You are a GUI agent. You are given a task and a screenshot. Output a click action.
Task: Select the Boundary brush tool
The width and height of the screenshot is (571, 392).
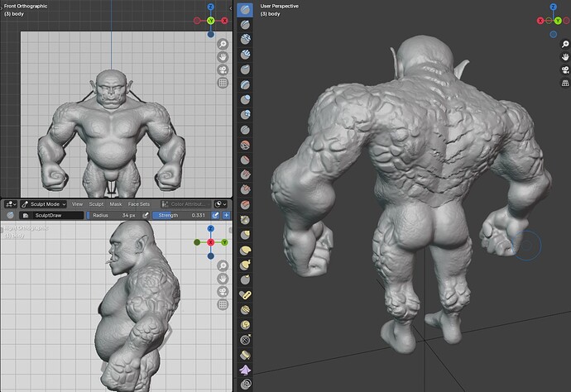[245, 355]
